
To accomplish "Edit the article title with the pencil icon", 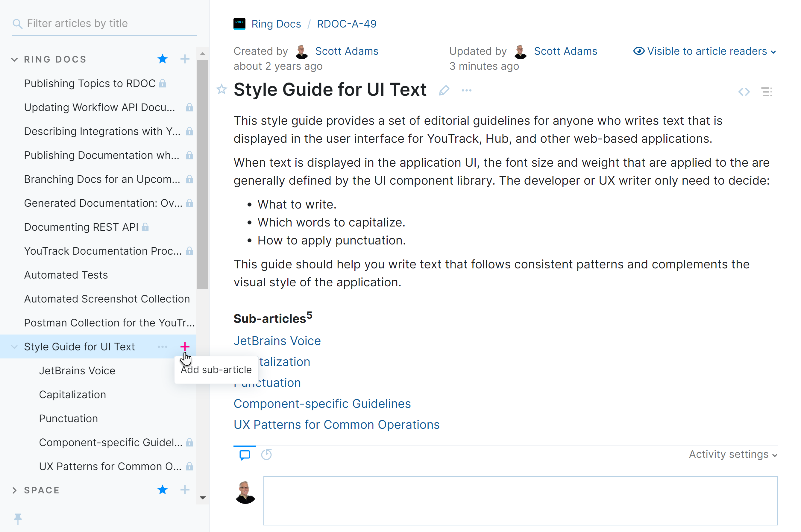I will 444,90.
